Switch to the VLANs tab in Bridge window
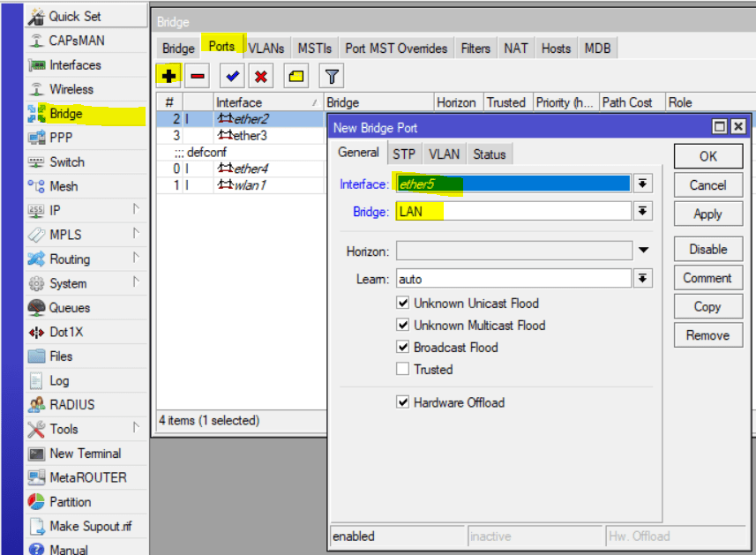 [266, 49]
